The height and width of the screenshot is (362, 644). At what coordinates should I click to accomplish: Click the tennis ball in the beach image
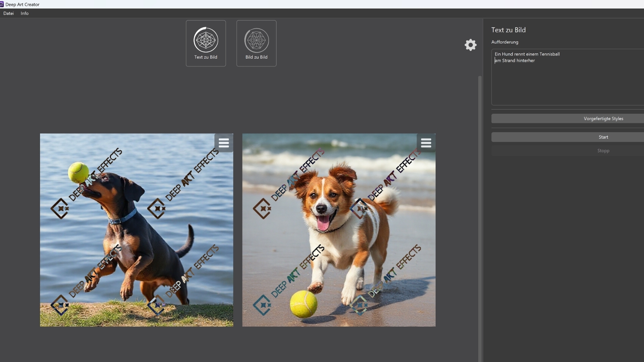pos(303,304)
